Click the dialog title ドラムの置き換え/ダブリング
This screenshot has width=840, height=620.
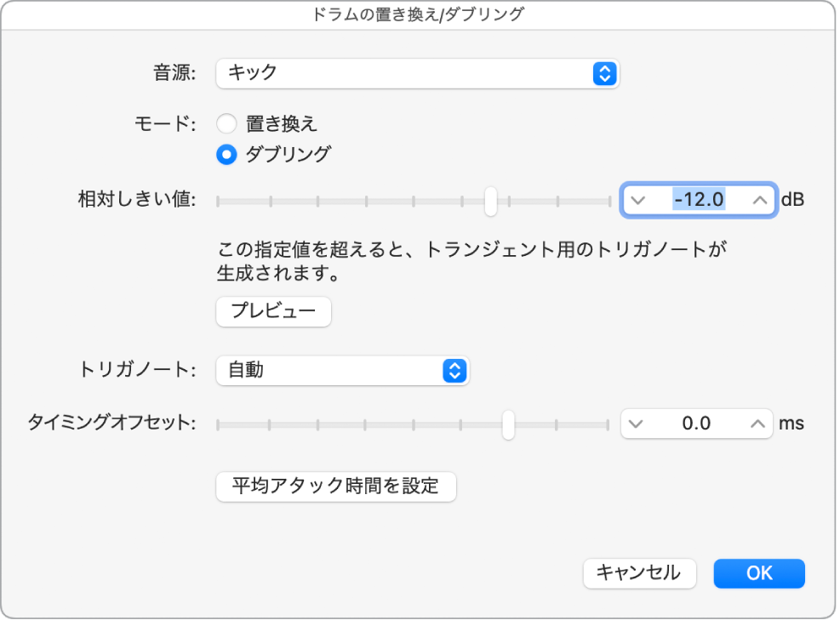[420, 14]
